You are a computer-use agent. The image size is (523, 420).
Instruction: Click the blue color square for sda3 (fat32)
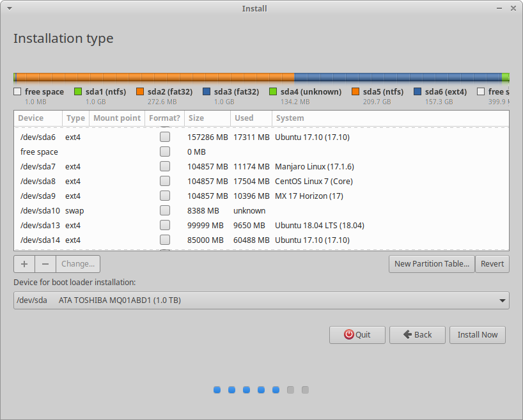click(206, 91)
